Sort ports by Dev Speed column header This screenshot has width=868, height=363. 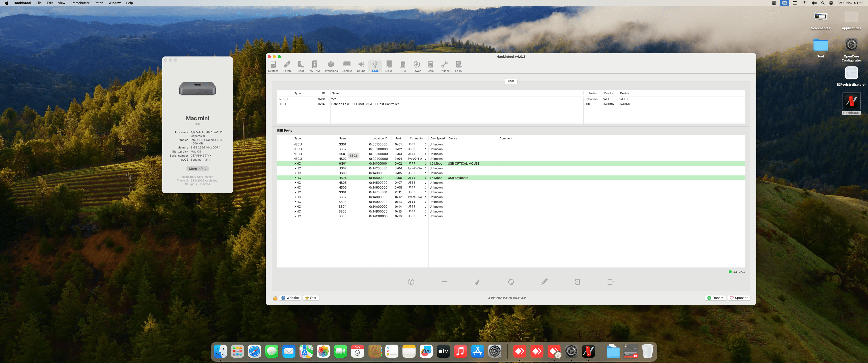437,138
